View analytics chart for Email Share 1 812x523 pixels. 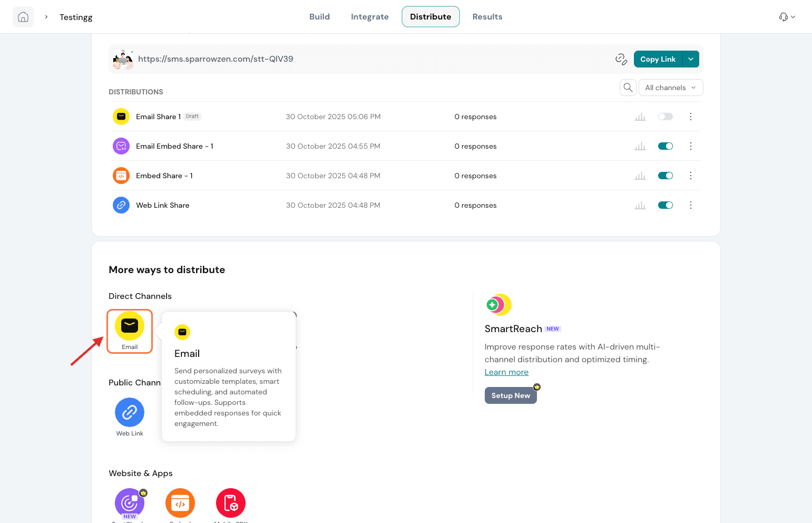click(x=640, y=117)
